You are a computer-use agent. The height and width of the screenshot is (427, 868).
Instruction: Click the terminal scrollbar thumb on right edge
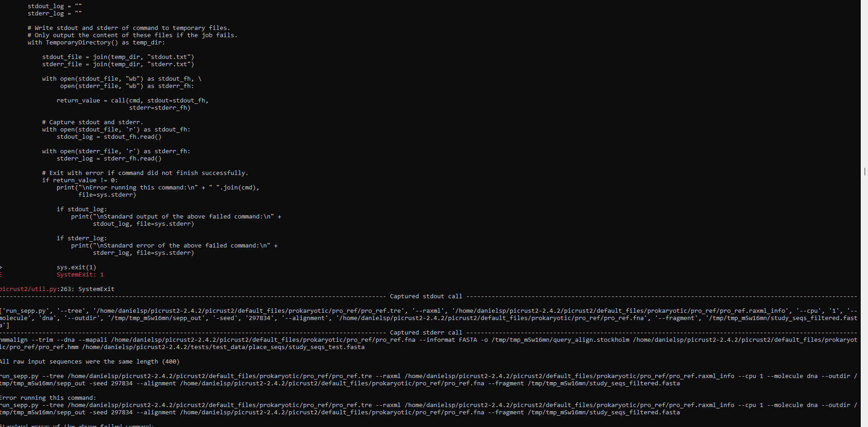pyautogui.click(x=865, y=171)
